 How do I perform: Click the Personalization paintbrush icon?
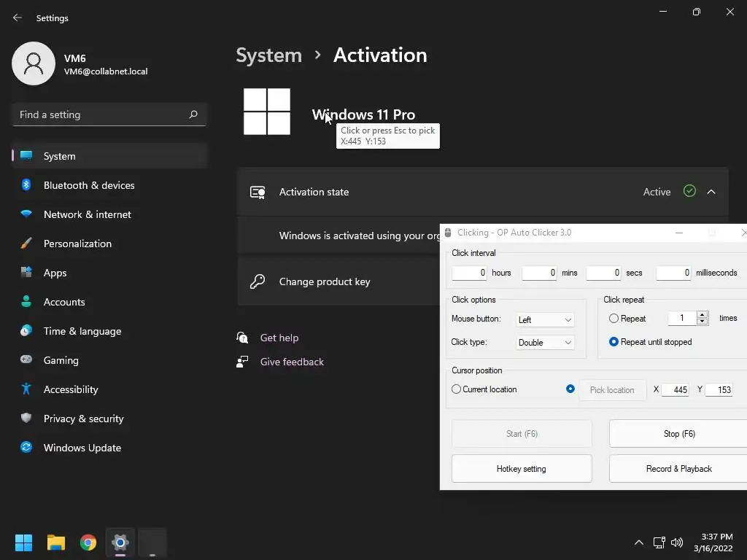coord(26,244)
